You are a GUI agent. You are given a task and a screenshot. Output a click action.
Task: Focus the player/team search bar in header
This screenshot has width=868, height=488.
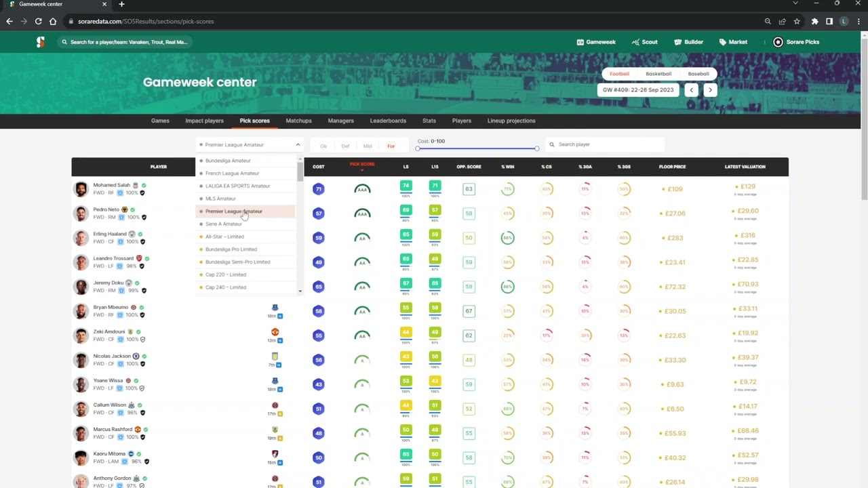tap(125, 42)
